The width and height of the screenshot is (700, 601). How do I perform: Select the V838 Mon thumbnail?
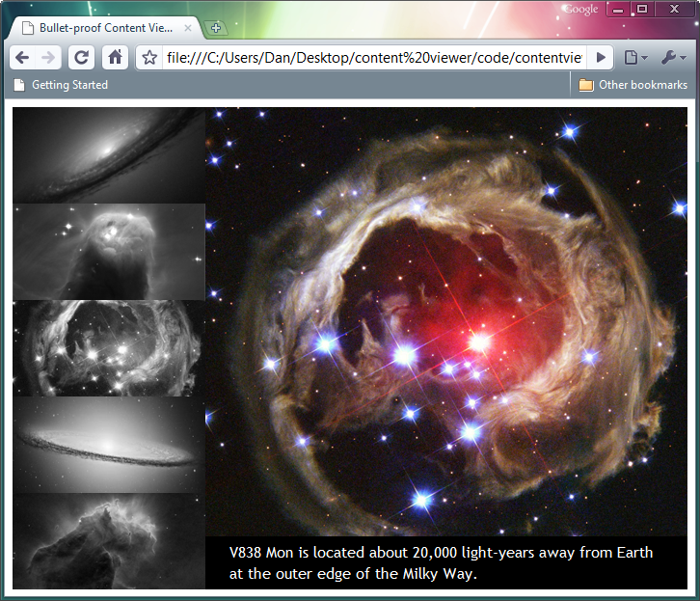(x=109, y=348)
